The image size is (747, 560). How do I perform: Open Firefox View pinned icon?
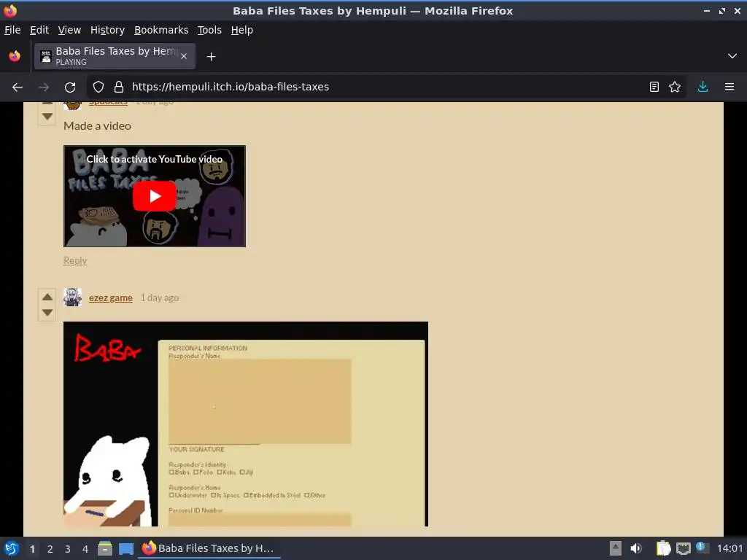click(x=15, y=56)
